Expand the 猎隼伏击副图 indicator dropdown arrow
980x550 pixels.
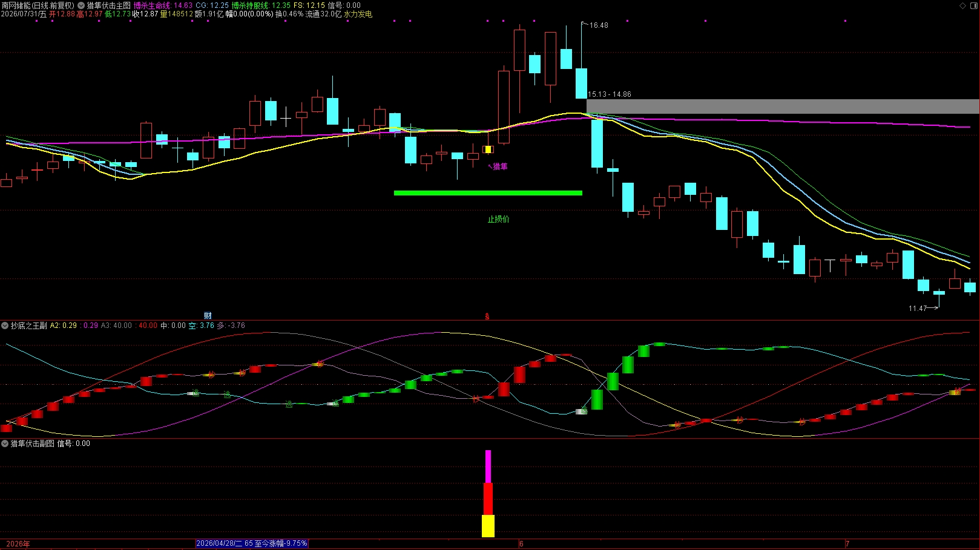[x=5, y=444]
